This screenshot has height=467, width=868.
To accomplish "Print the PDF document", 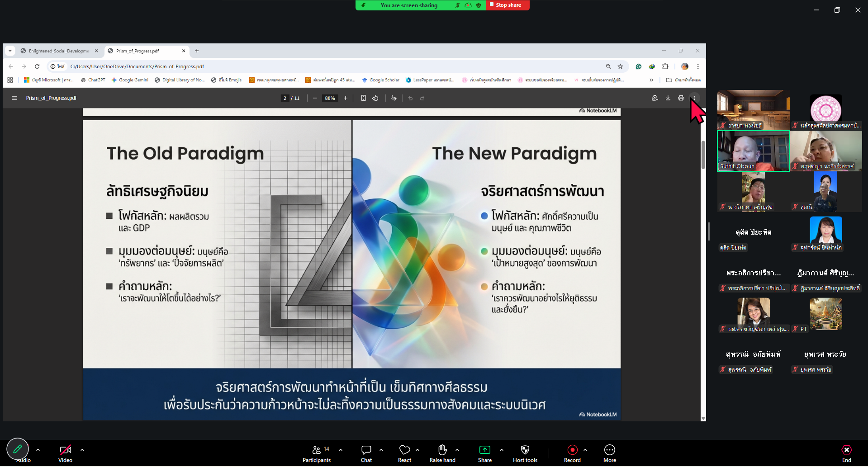I will pyautogui.click(x=681, y=98).
